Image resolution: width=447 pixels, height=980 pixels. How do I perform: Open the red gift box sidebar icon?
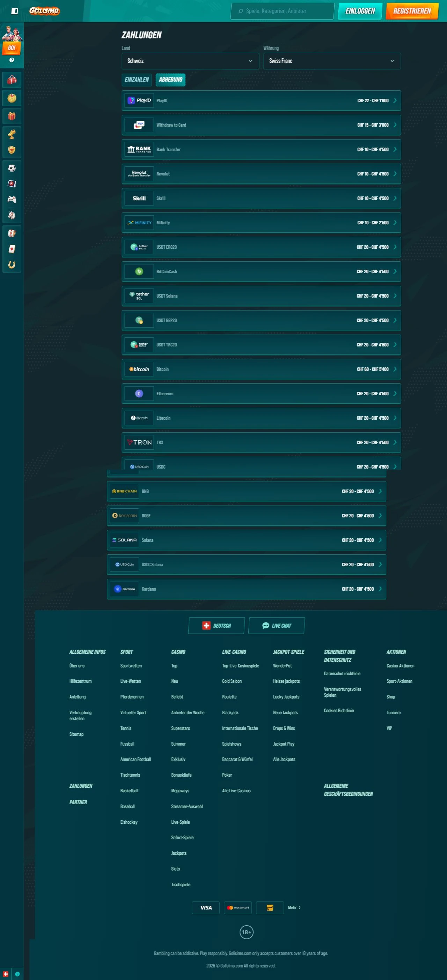pos(12,116)
